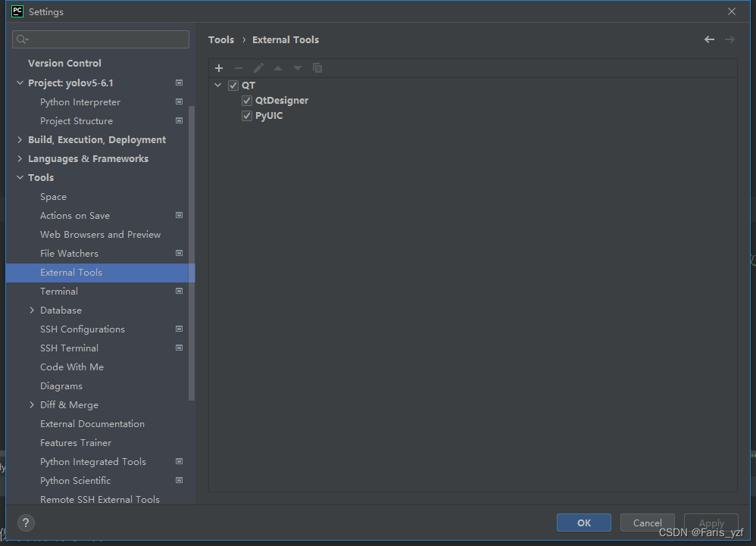Viewport: 756px width, 546px height.
Task: Open Terminal settings page
Action: [59, 292]
